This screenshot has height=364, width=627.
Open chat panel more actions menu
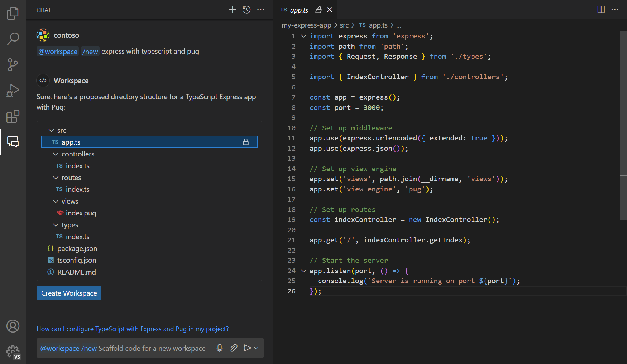pyautogui.click(x=260, y=10)
